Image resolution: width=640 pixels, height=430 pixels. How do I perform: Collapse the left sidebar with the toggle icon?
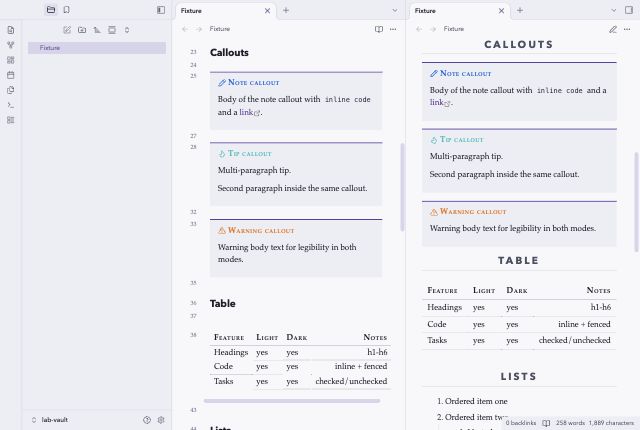[x=161, y=10]
